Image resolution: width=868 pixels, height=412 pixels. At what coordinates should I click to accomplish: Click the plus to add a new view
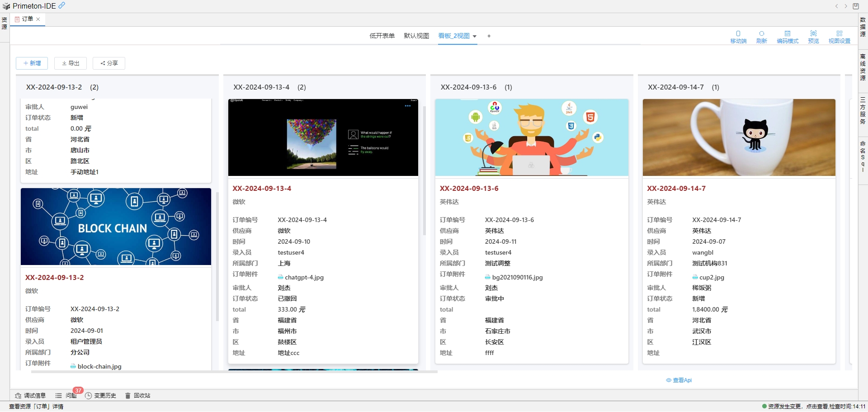click(489, 36)
